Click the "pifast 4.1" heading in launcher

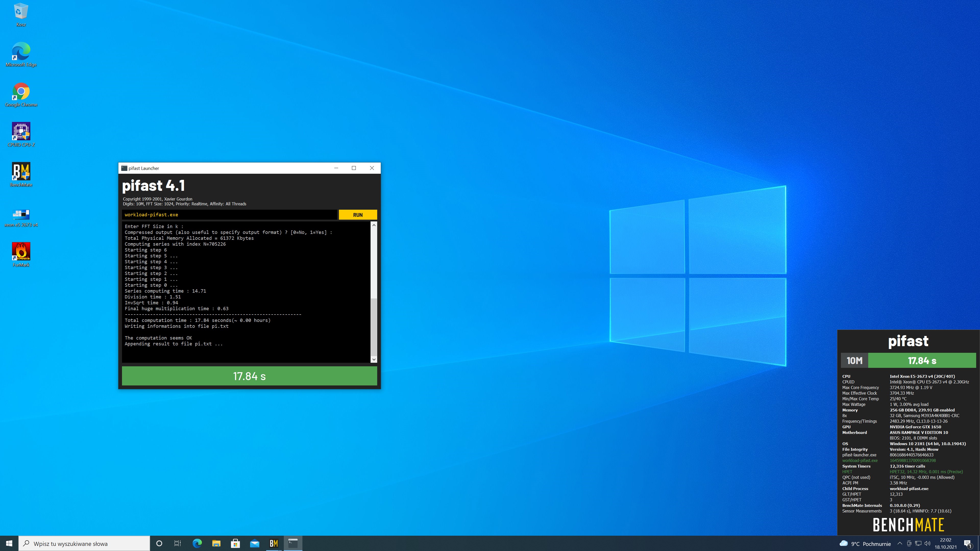[153, 185]
